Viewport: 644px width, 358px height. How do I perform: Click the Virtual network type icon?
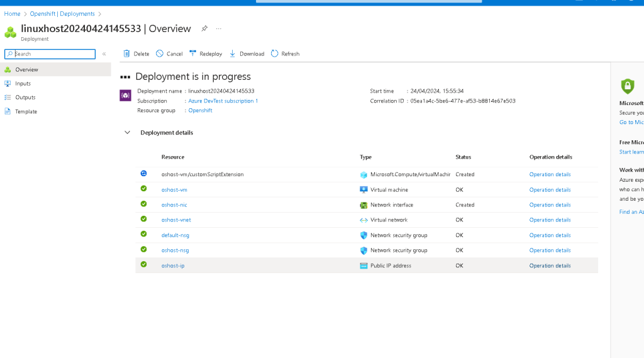click(364, 220)
